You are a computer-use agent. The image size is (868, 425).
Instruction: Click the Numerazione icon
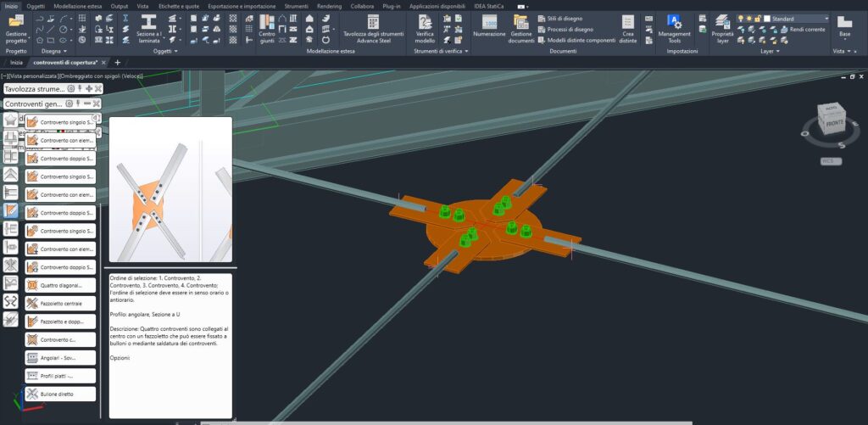pyautogui.click(x=489, y=27)
